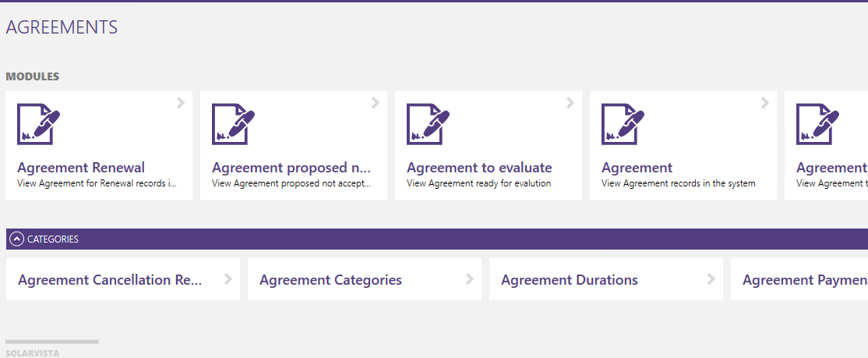Click the Solarvista footer label

(x=32, y=353)
